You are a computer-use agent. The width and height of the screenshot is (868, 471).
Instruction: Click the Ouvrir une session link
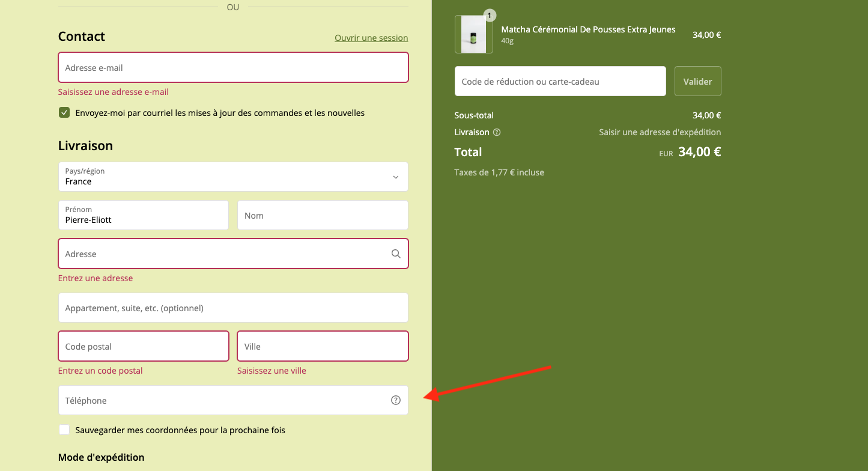pyautogui.click(x=371, y=38)
